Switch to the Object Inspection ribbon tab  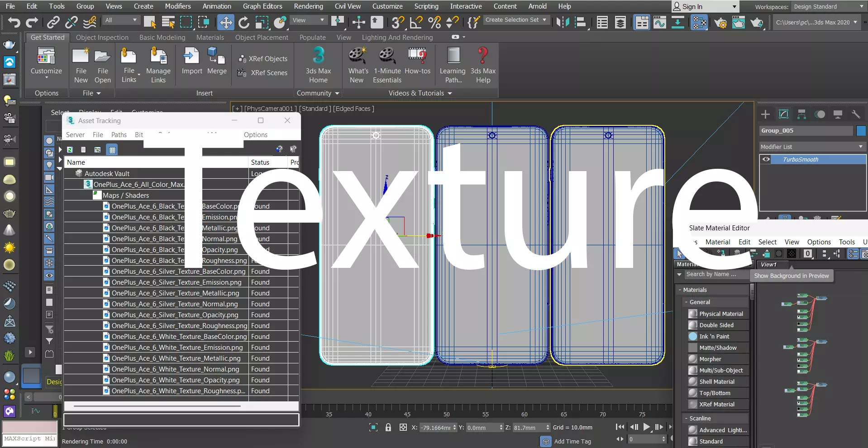point(102,38)
